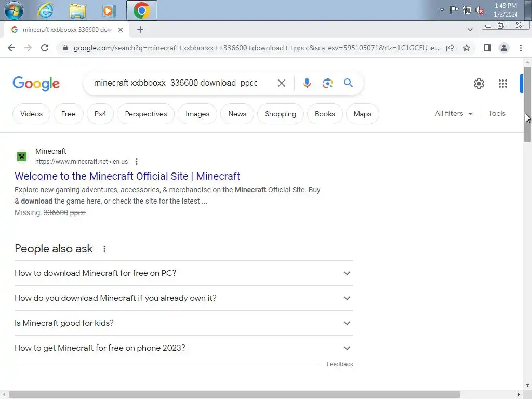Switch to Images results

pos(197,114)
